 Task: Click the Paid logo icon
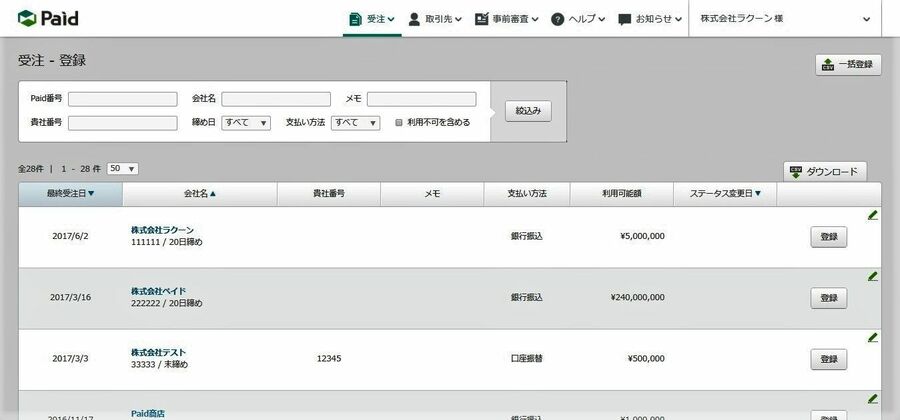point(26,19)
